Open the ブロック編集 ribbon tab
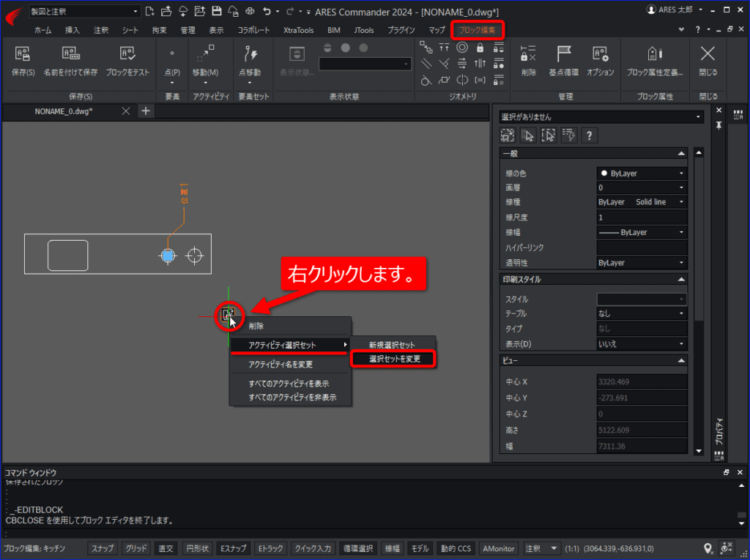Screen dimensions: 750x560 point(477,30)
